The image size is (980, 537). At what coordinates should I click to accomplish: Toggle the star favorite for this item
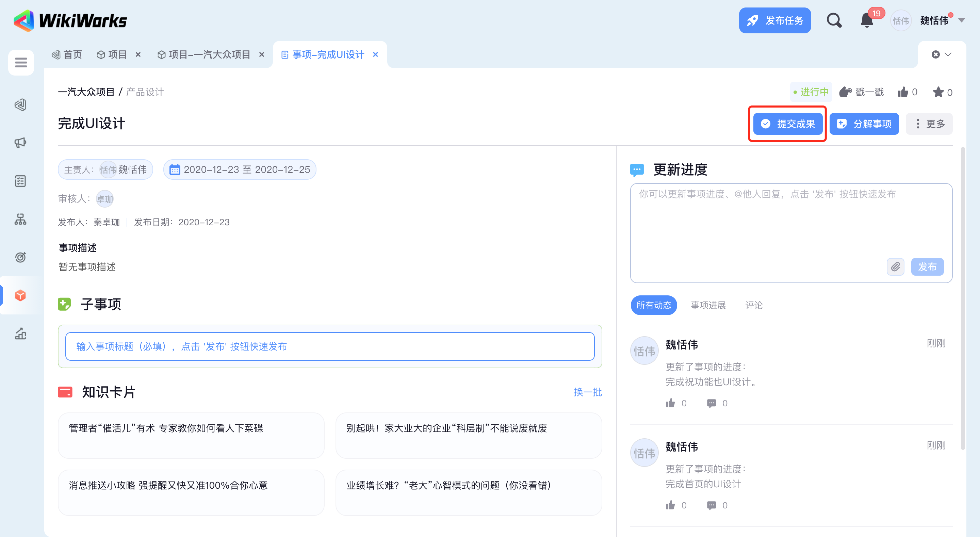click(x=938, y=92)
